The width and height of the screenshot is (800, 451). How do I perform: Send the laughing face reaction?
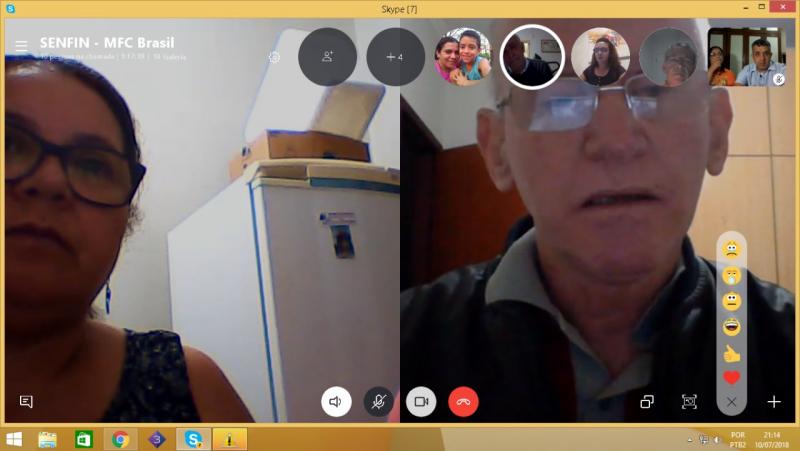tap(731, 326)
